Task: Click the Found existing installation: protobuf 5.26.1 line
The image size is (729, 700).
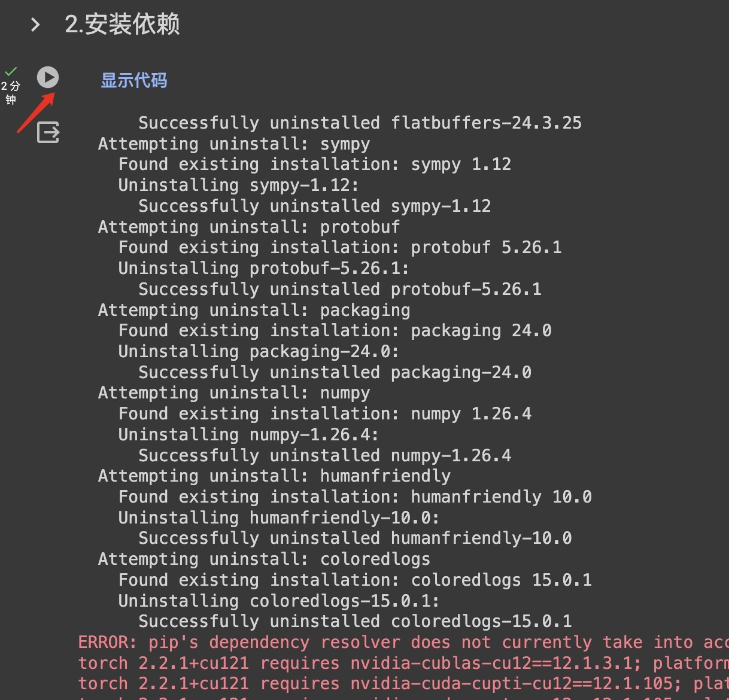Action: point(340,248)
